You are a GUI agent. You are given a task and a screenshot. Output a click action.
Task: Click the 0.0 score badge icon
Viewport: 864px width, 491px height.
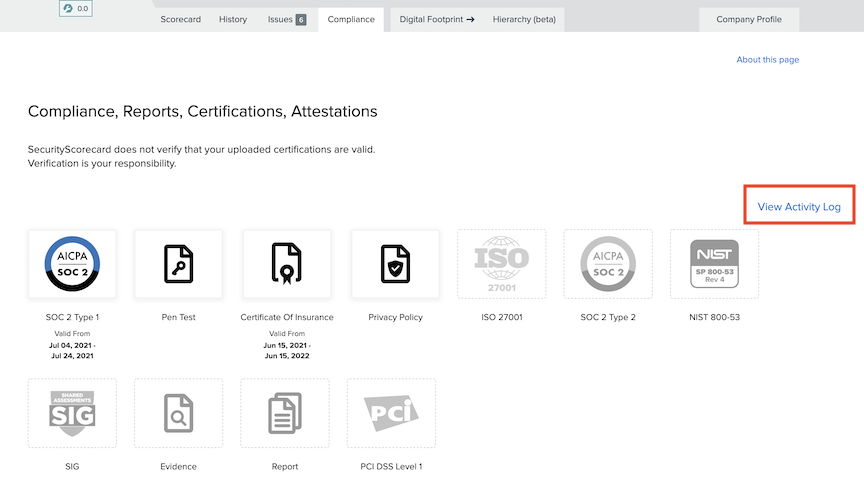tap(75, 8)
